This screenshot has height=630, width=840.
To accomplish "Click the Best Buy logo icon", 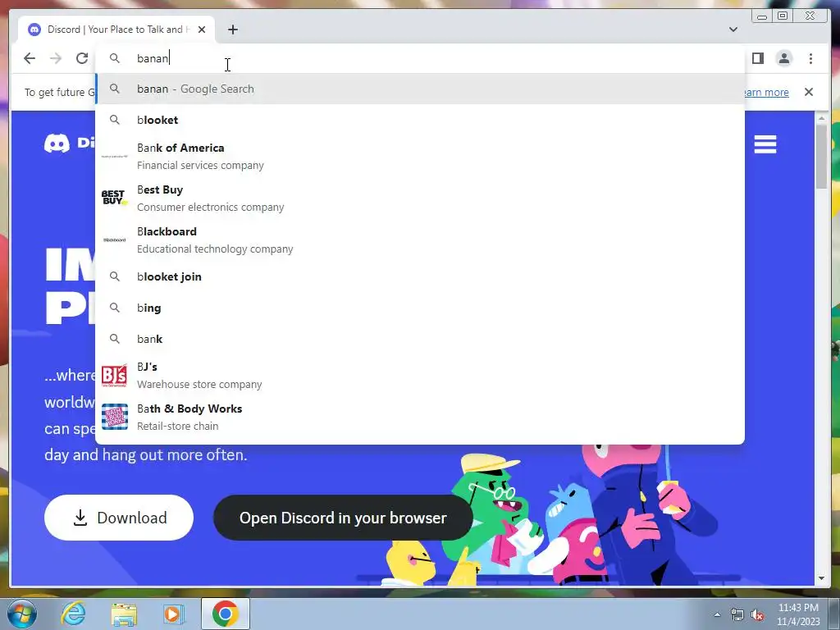I will pyautogui.click(x=114, y=198).
